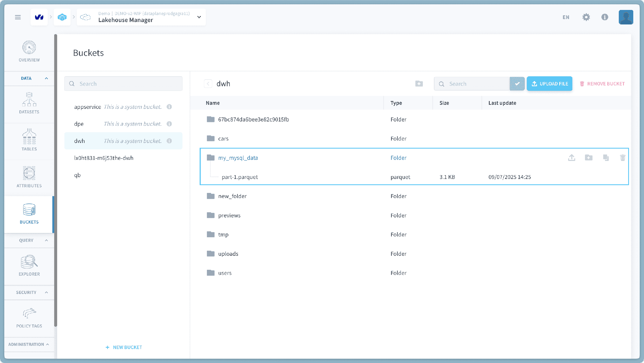Add subfolder to my_mysql_data
This screenshot has height=363, width=644.
pyautogui.click(x=589, y=158)
